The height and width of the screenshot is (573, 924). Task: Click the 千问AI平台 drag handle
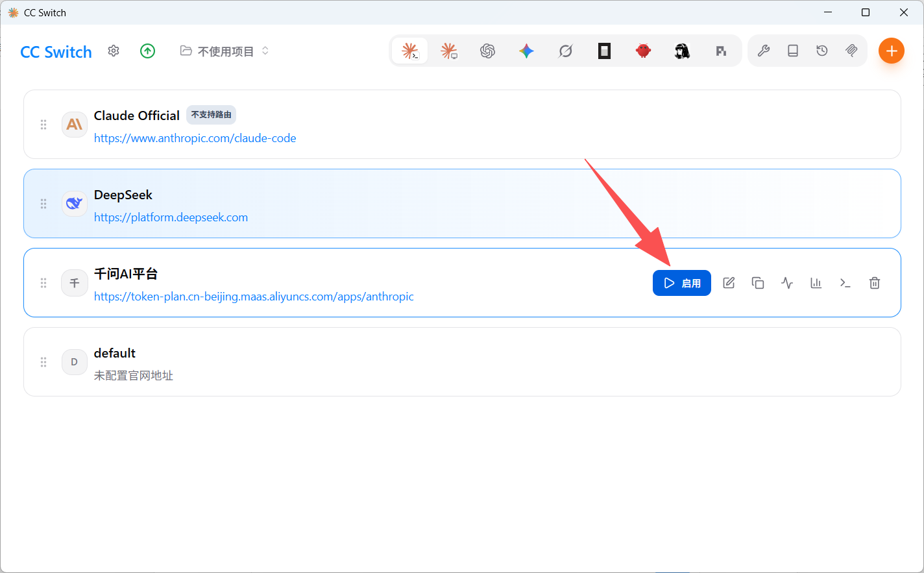[x=43, y=283]
